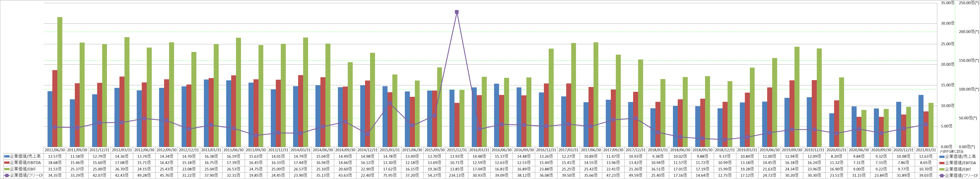Screen dimensions: 980x179
Task: Click the 54.27倍 free CF cell
Action: (434, 176)
